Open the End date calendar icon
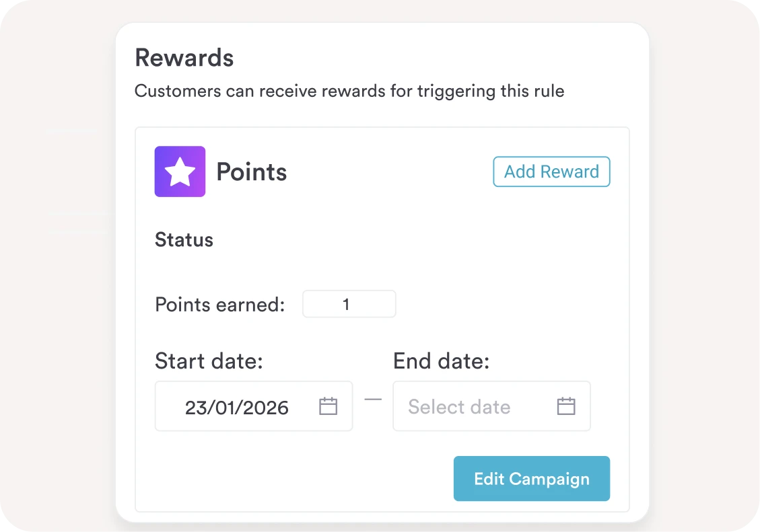 pyautogui.click(x=566, y=406)
